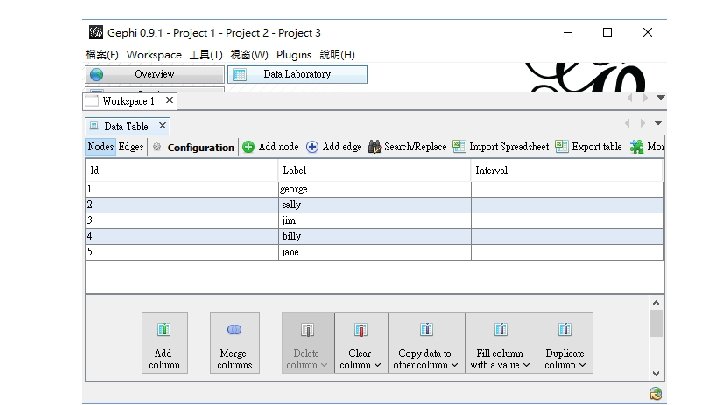
Task: Maximize the Gephi window
Action: pyautogui.click(x=608, y=33)
